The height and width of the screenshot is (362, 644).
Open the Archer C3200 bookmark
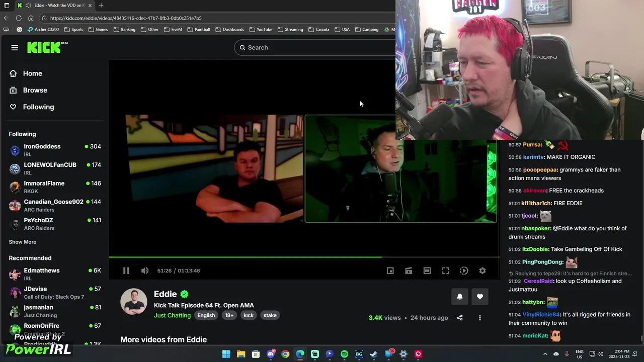tap(43, 29)
